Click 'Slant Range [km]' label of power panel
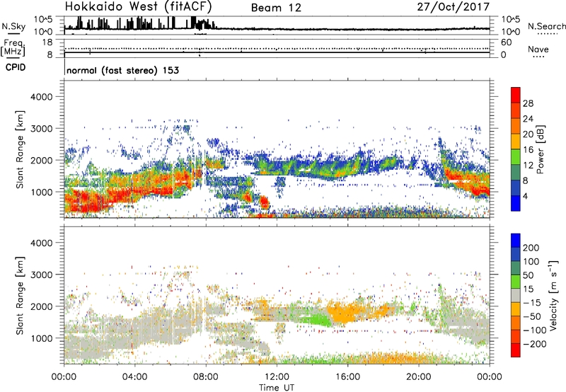Image resolution: width=566 pixels, height=392 pixels. (x=20, y=149)
